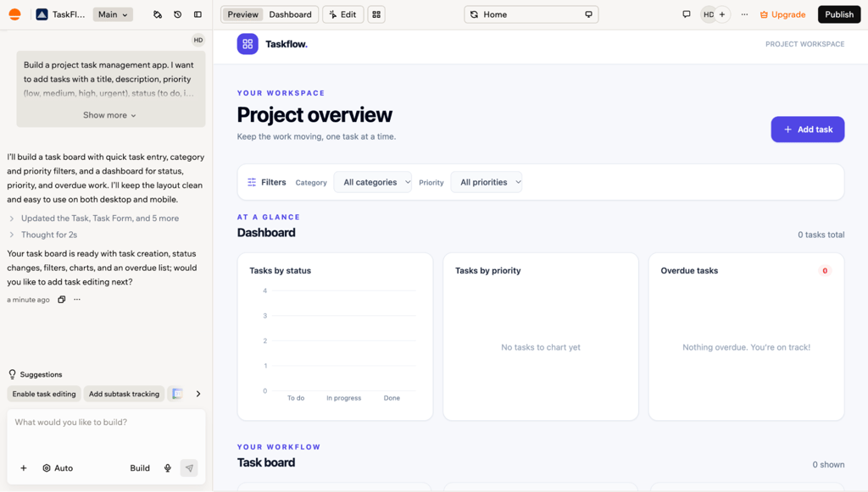
Task: Click the orange Base44 logo icon
Action: [x=15, y=14]
